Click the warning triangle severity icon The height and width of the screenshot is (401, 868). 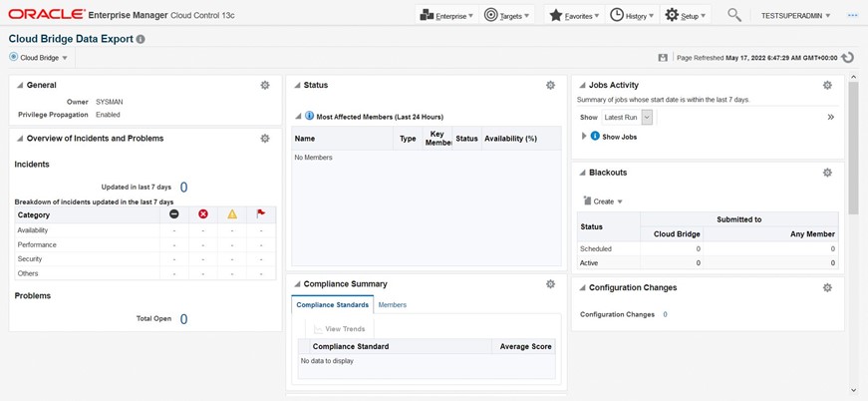232,214
